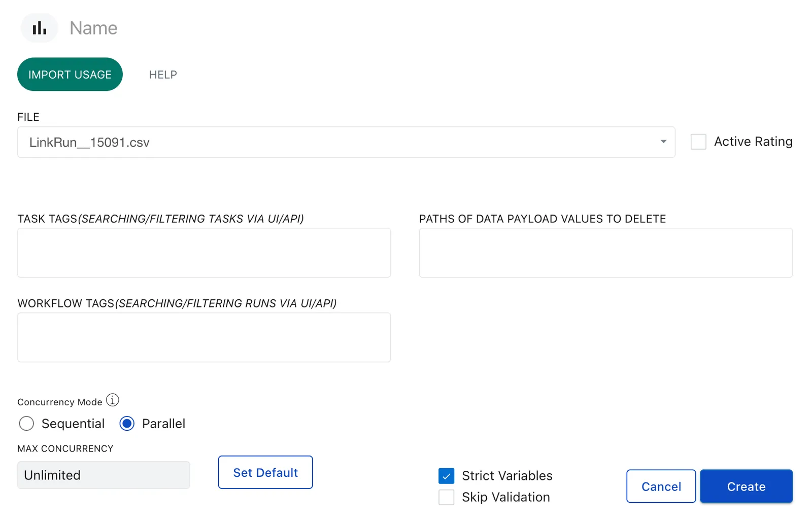This screenshot has height=520, width=812.
Task: Select the Parallel radio option
Action: (x=127, y=424)
